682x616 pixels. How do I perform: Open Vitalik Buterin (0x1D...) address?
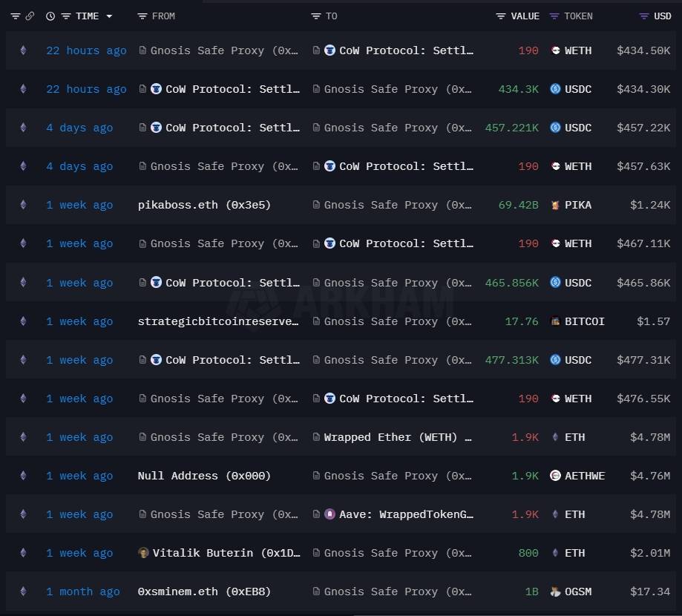coord(226,553)
